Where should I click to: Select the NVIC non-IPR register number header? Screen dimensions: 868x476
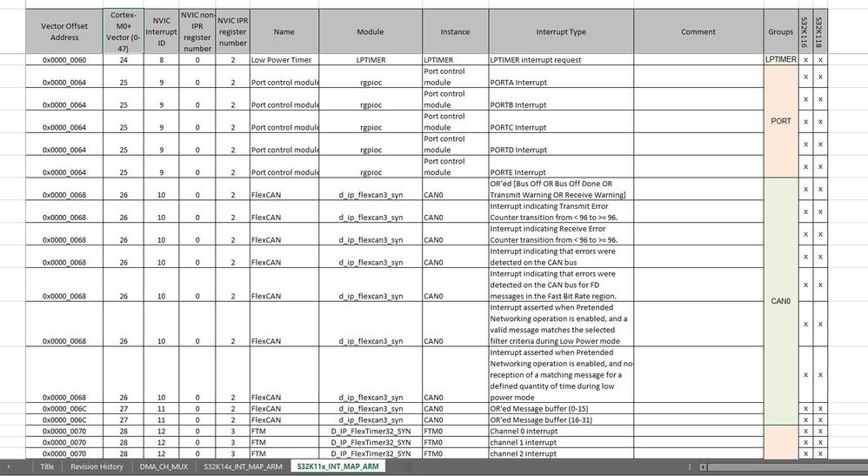197,31
